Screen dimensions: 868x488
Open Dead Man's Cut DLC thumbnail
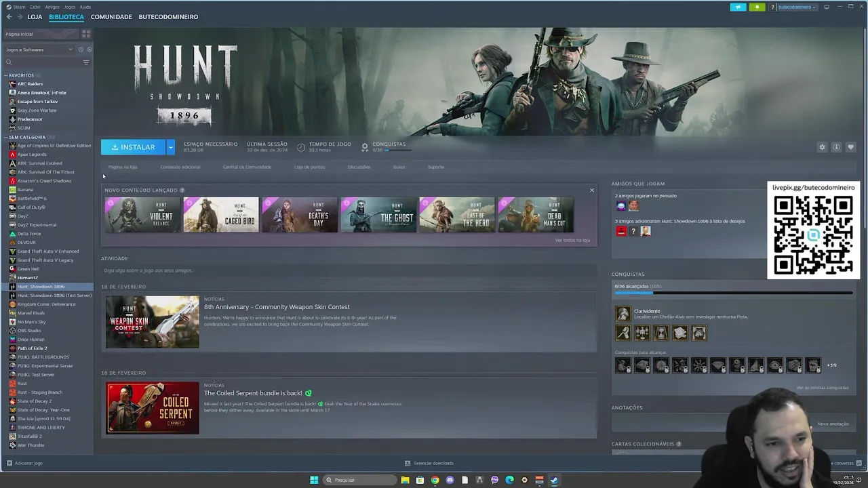click(536, 215)
